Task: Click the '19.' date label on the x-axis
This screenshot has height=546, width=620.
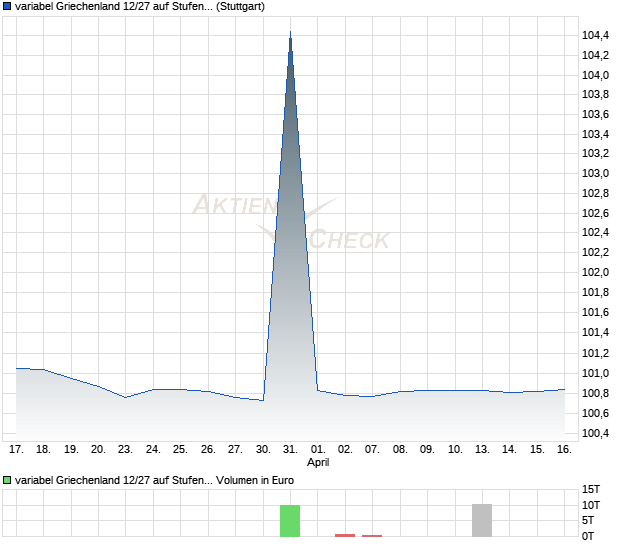Action: point(71,450)
